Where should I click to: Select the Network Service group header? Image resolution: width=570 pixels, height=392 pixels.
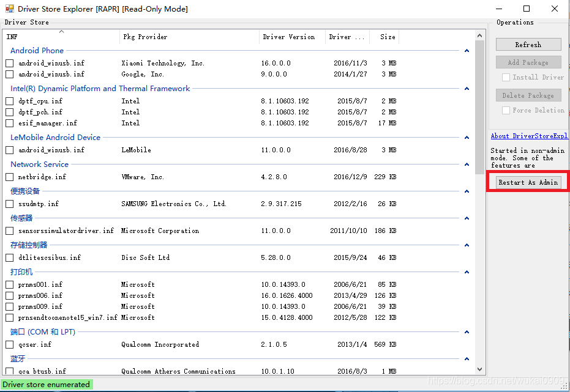pyautogui.click(x=39, y=165)
